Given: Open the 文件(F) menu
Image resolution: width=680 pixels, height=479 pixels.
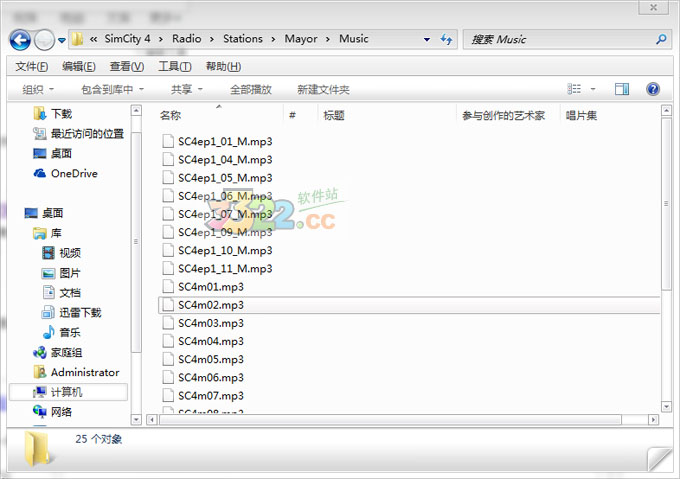Looking at the screenshot, I should point(32,66).
